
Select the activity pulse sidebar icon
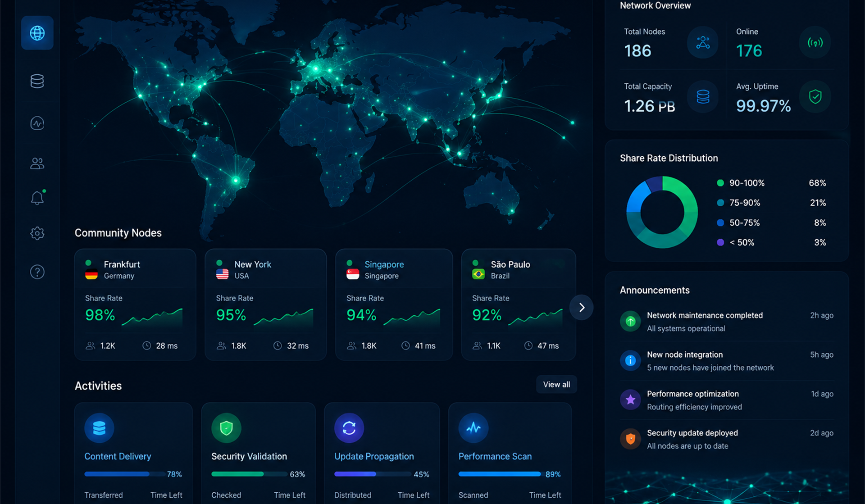pos(37,123)
